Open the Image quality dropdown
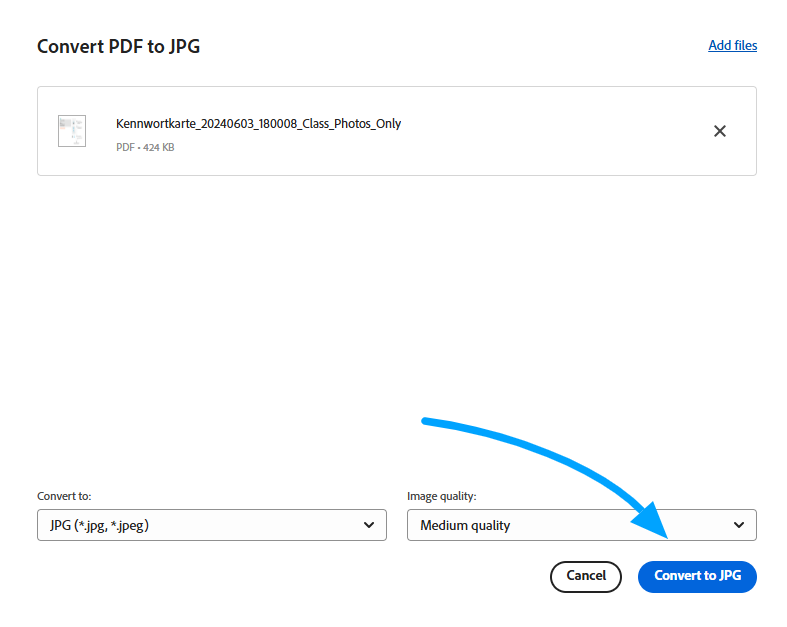 click(x=582, y=525)
